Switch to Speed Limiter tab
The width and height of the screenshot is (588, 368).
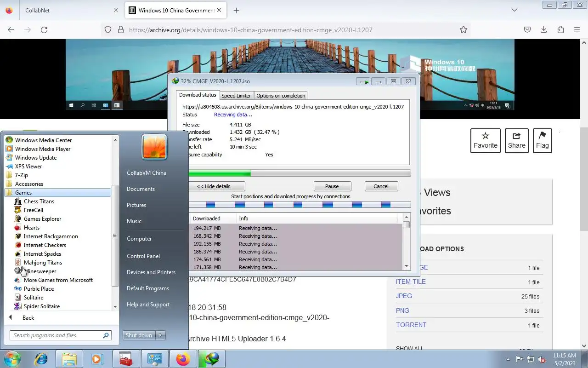(x=236, y=96)
